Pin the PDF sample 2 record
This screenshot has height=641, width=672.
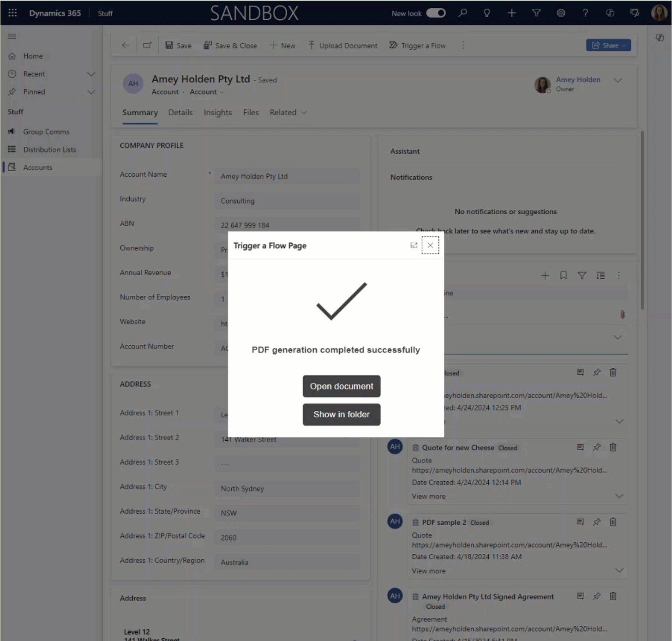point(597,521)
